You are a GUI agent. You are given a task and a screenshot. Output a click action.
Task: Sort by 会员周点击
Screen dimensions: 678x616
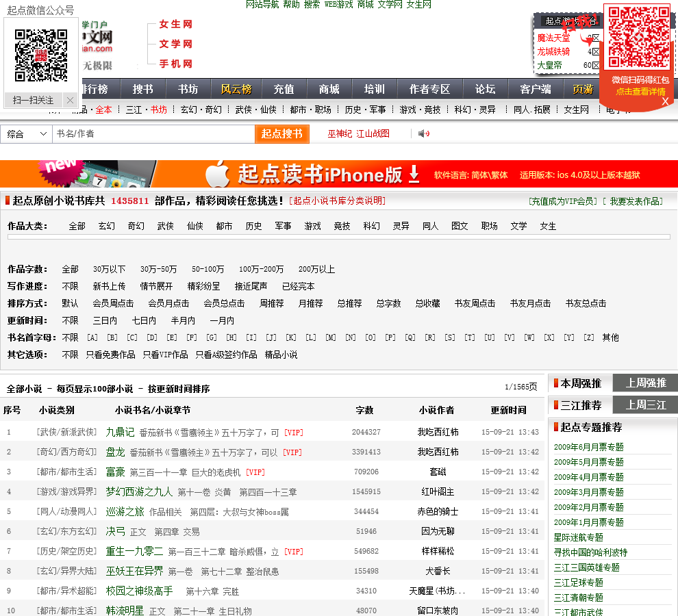(113, 303)
